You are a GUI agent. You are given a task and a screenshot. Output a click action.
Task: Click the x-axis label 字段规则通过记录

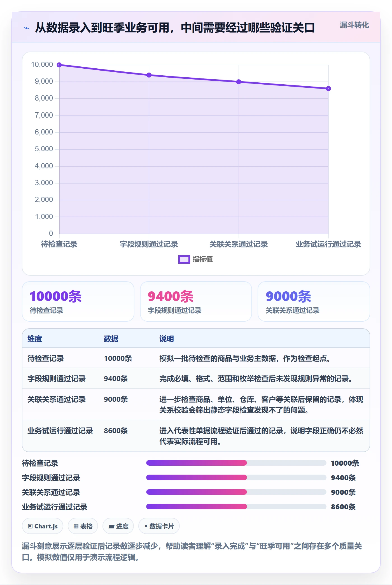click(149, 244)
